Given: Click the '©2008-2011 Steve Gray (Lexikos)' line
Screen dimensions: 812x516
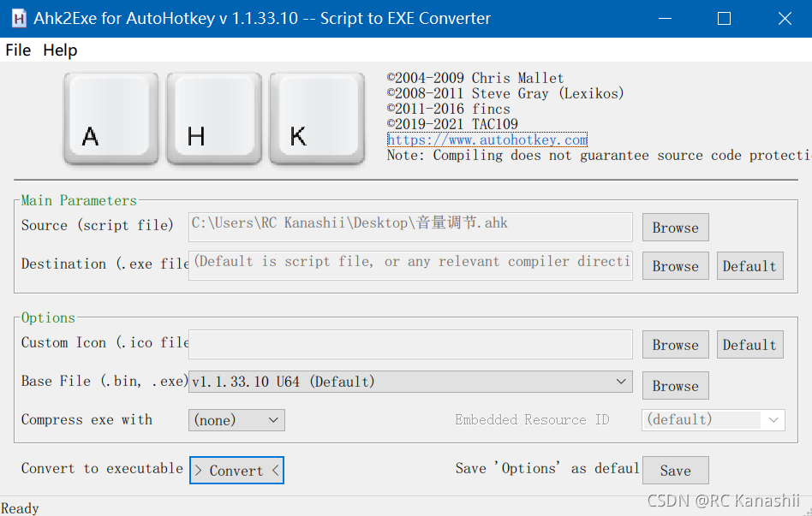Looking at the screenshot, I should pos(505,93).
